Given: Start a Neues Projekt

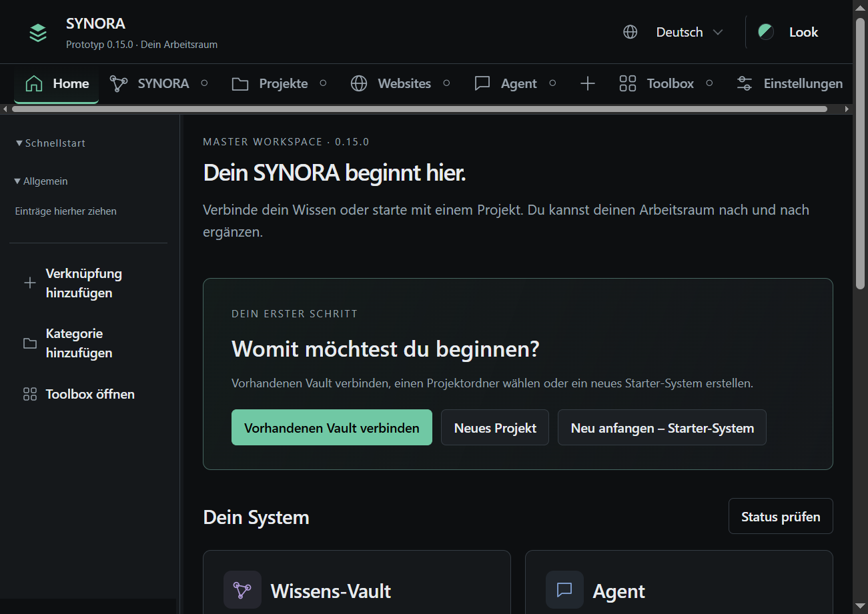Looking at the screenshot, I should [x=495, y=427].
